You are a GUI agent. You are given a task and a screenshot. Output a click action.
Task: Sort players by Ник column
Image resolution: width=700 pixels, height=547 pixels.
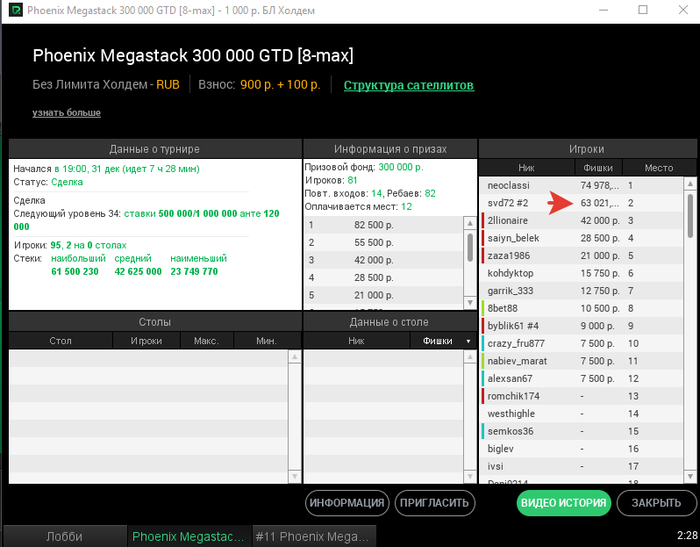pos(526,168)
